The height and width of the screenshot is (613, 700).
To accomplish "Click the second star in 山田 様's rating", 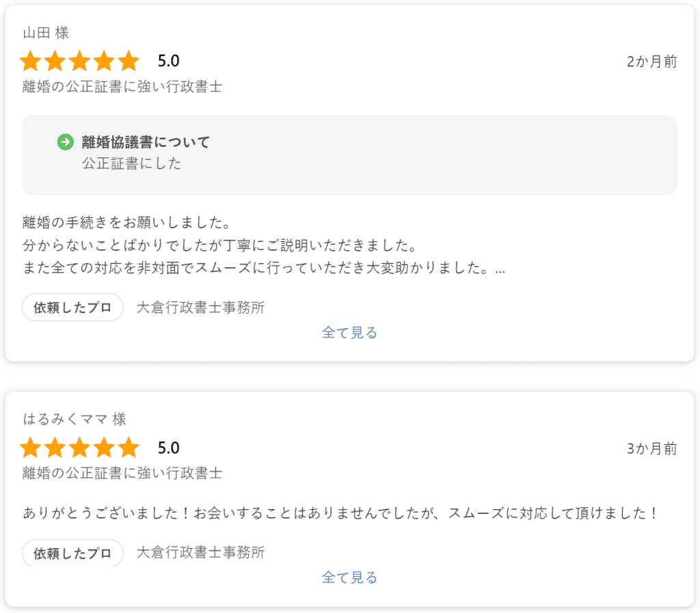I will click(x=55, y=62).
